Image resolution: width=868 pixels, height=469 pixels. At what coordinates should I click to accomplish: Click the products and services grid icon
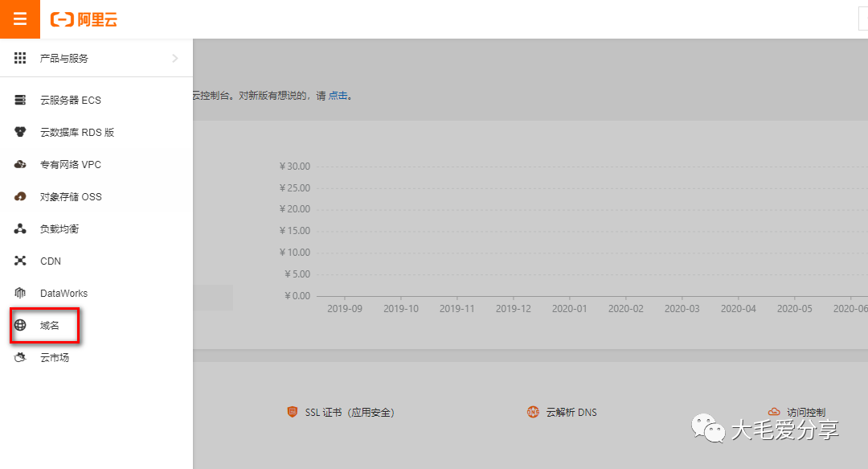(20, 58)
